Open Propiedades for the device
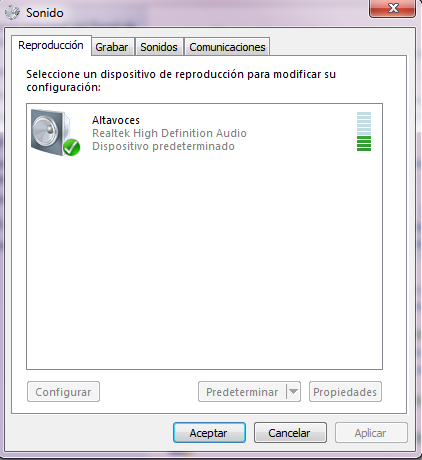 (x=345, y=392)
